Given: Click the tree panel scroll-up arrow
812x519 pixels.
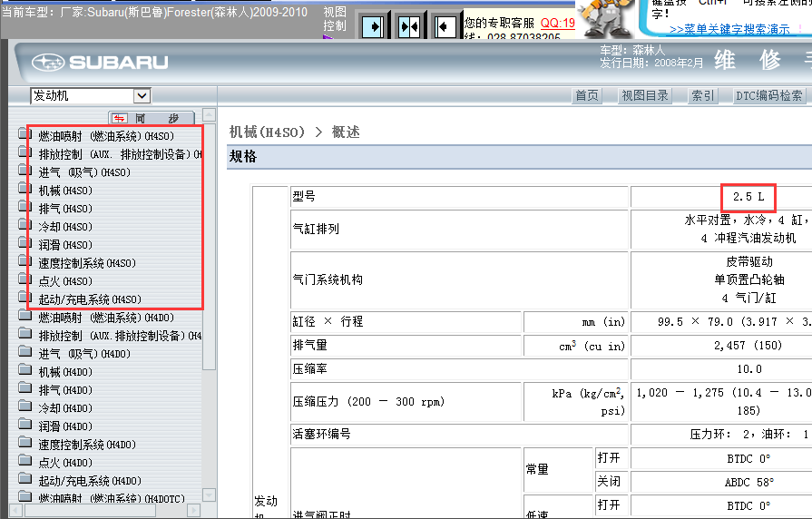Looking at the screenshot, I should pos(209,115).
